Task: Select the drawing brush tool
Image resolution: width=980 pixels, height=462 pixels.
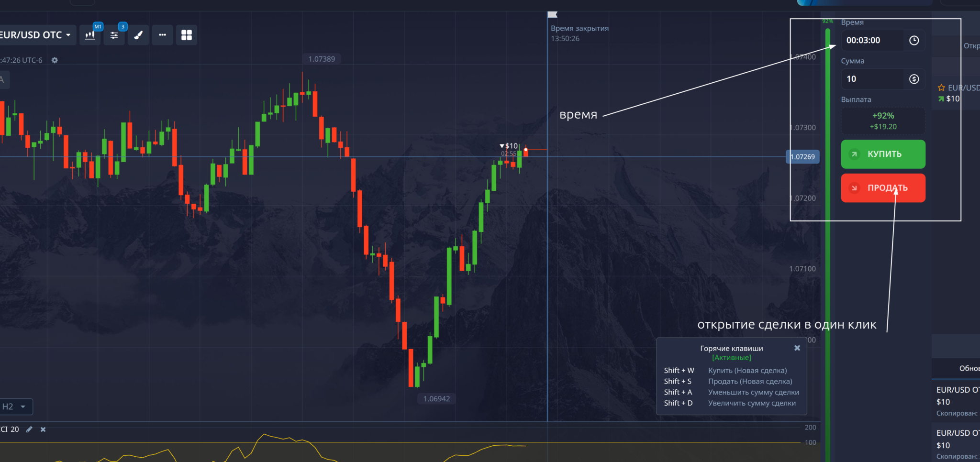Action: point(138,35)
